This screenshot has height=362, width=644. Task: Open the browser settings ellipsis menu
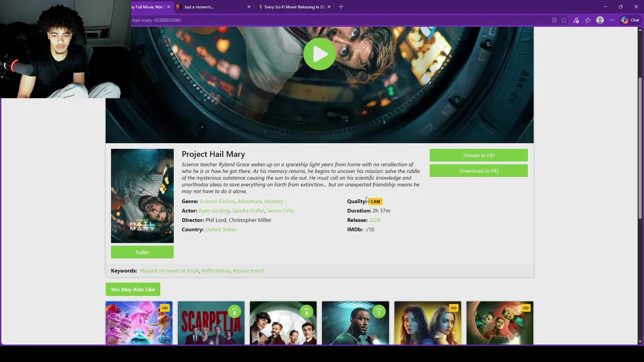pos(612,20)
